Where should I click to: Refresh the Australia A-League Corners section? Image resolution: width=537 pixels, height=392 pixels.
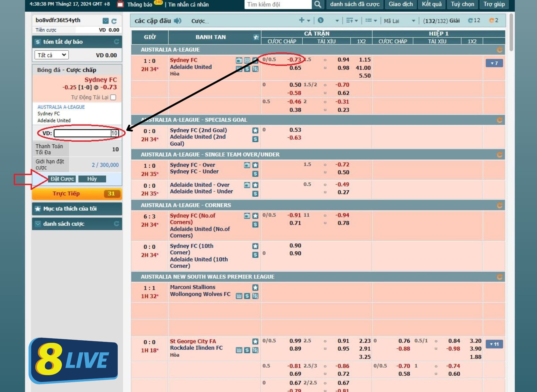click(x=500, y=205)
